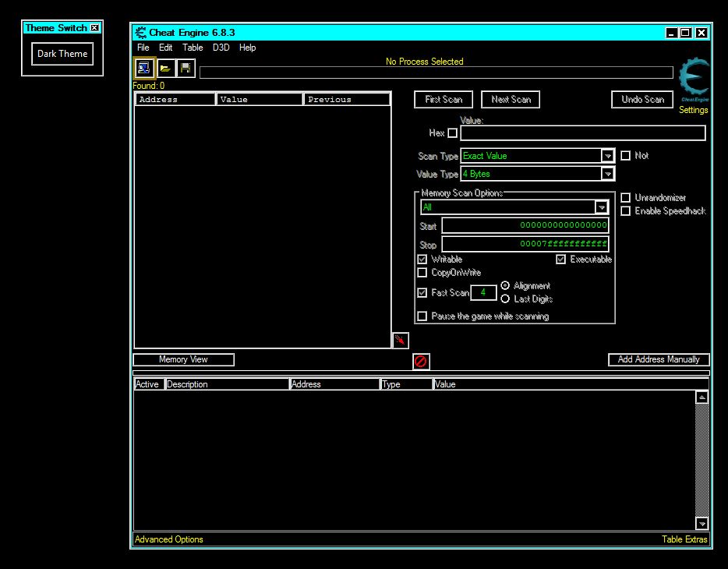The image size is (728, 569).
Task: Click the 'Found: 0' label
Action: pyautogui.click(x=149, y=86)
